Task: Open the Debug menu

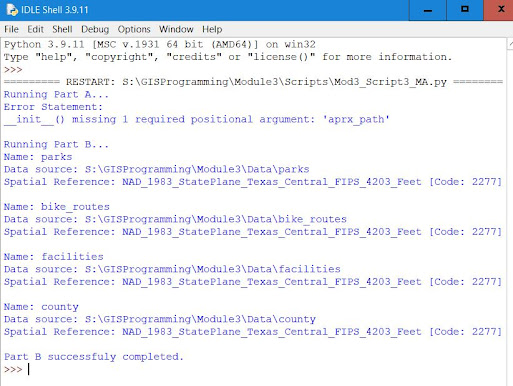Action: click(95, 29)
